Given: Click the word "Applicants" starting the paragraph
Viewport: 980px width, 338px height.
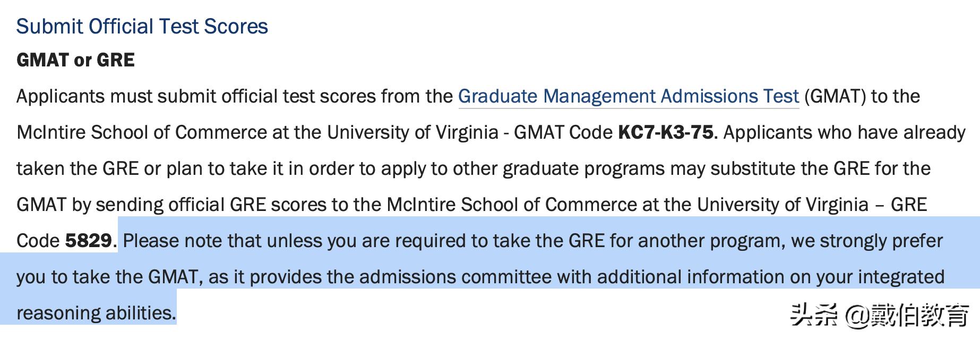Looking at the screenshot, I should point(61,96).
